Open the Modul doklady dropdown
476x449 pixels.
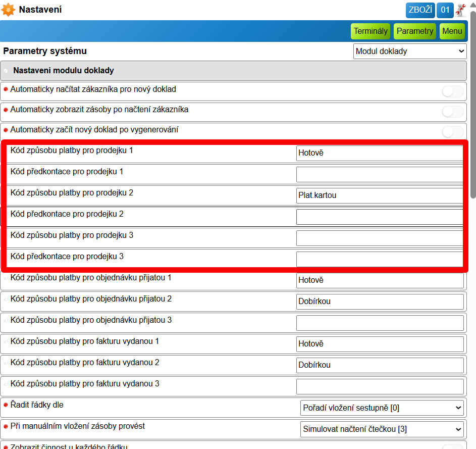coord(410,51)
